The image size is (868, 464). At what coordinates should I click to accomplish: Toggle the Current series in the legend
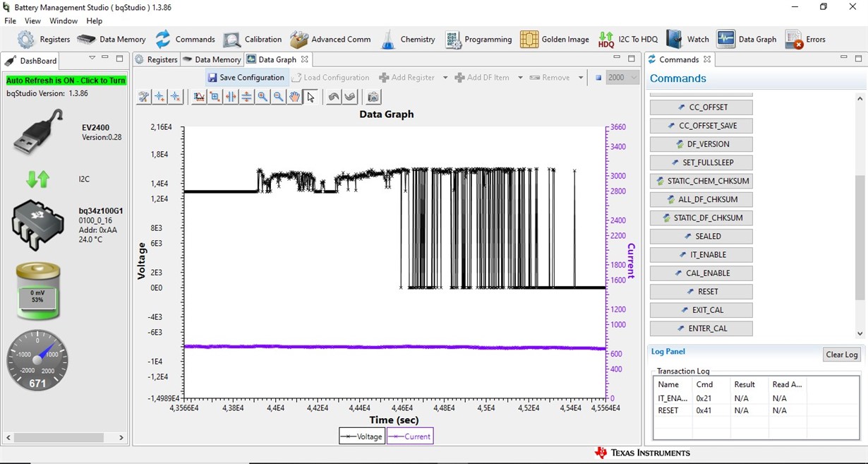pyautogui.click(x=410, y=436)
